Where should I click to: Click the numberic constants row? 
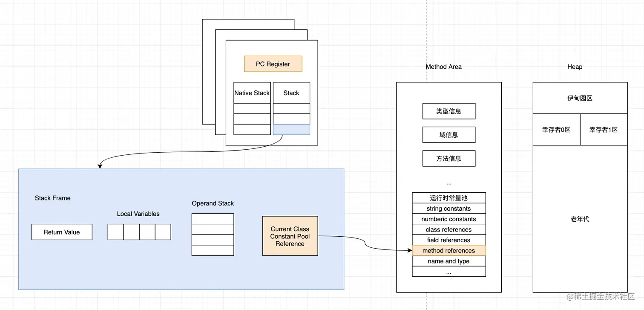(x=449, y=219)
